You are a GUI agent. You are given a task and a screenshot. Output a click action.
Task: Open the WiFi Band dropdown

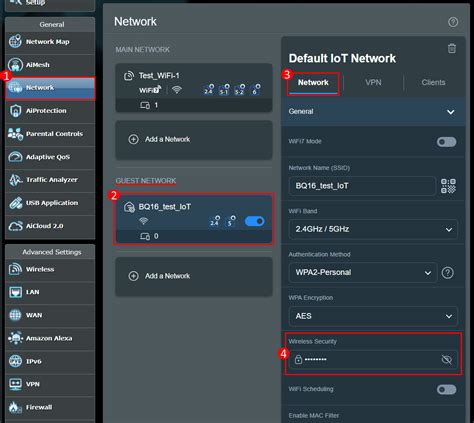[x=373, y=229]
